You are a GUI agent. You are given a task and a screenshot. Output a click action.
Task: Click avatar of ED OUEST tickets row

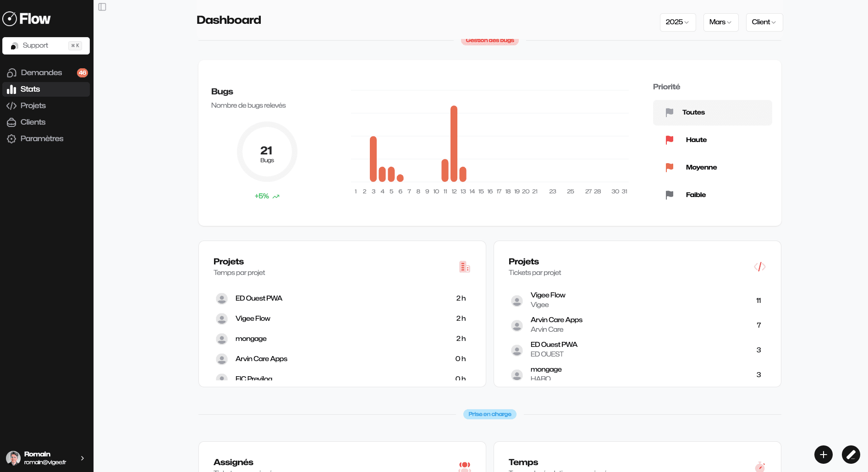point(517,351)
